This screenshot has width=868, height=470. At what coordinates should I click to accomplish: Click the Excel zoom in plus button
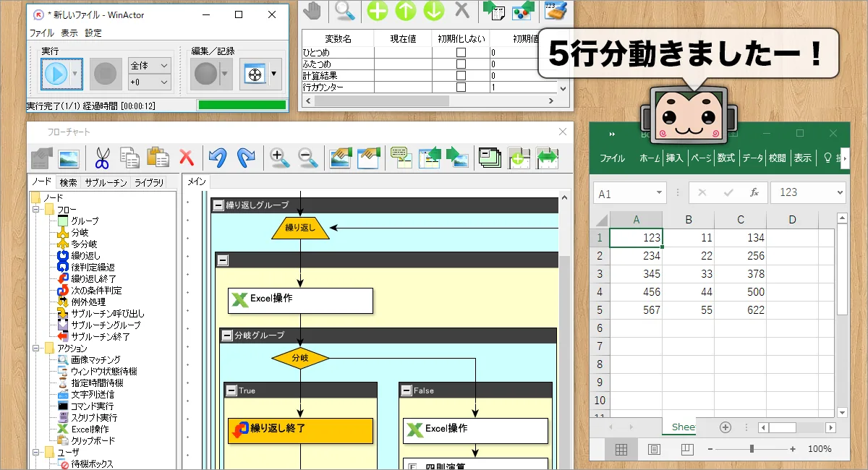(x=793, y=449)
